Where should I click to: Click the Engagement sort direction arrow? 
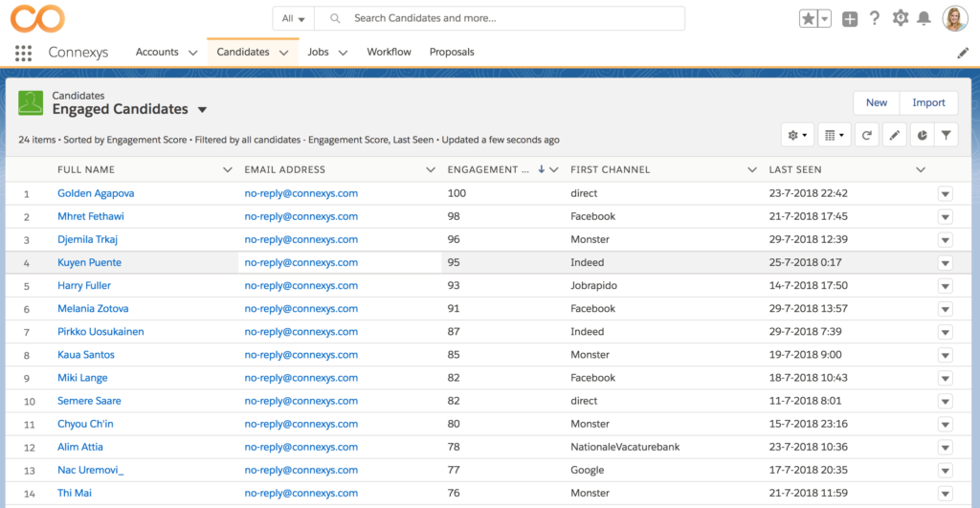(542, 169)
